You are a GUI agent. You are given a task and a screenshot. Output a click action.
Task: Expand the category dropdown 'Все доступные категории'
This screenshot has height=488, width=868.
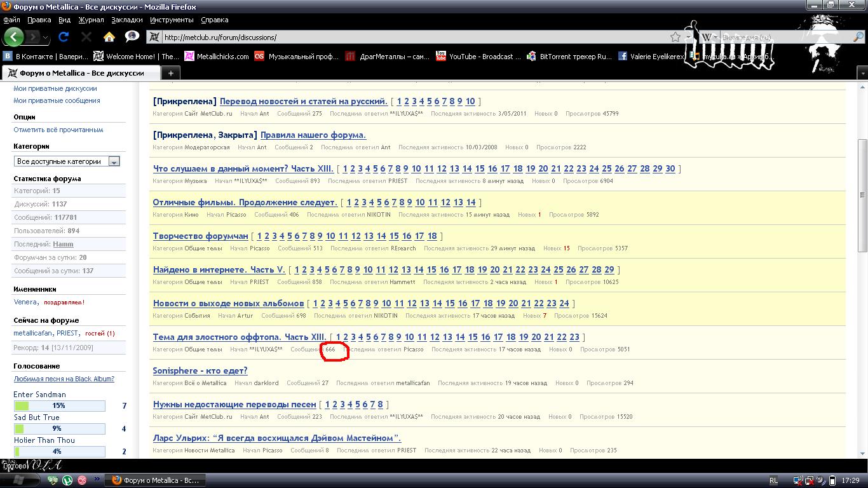(114, 161)
